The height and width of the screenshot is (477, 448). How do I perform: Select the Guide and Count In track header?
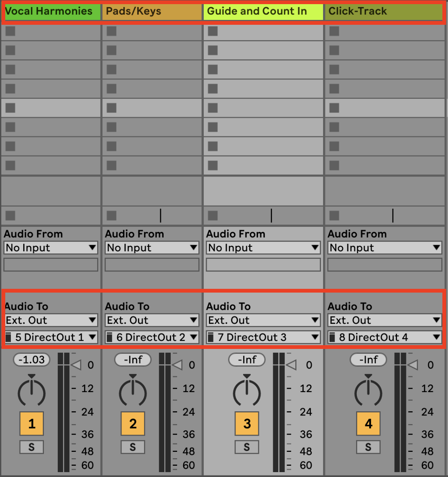[263, 12]
